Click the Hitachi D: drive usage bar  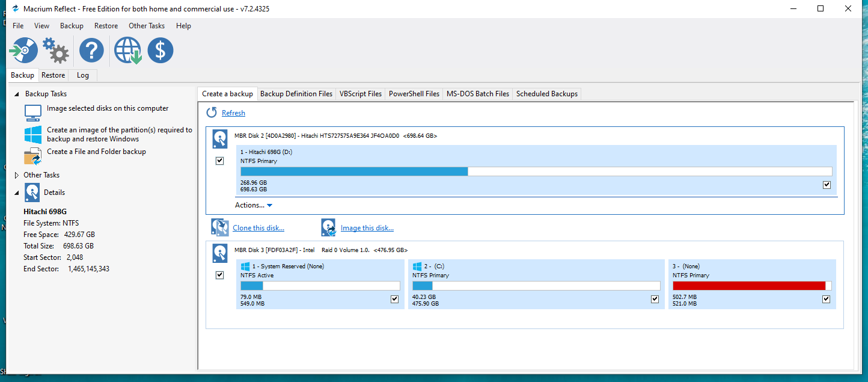tap(536, 171)
